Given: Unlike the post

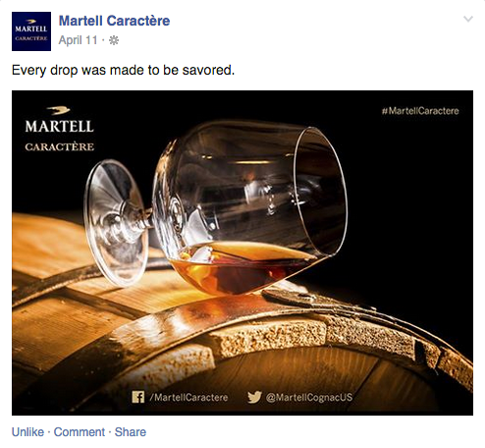Looking at the screenshot, I should coord(27,432).
